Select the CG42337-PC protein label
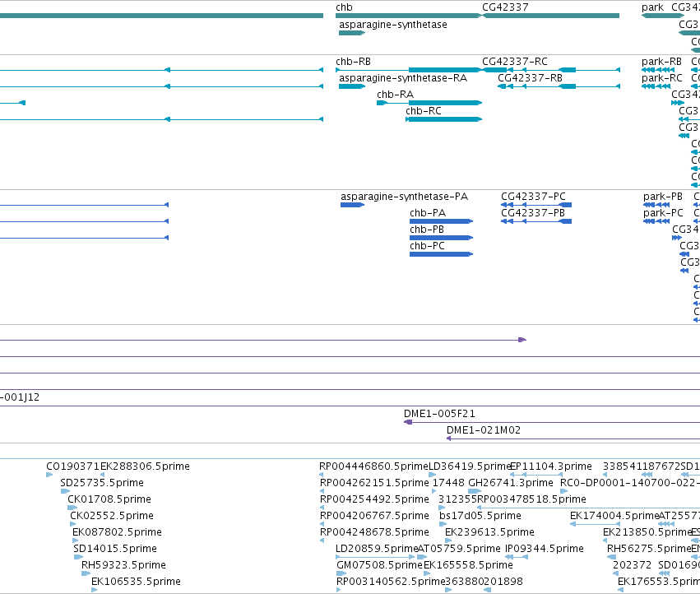 533,197
